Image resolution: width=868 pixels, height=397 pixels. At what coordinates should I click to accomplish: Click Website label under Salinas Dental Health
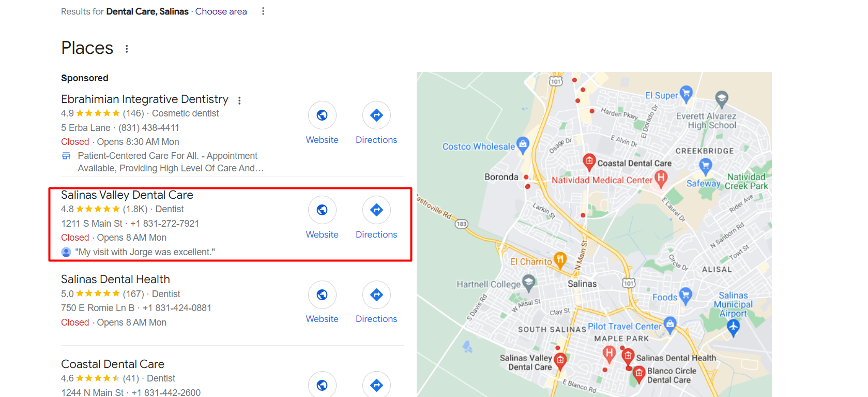click(x=322, y=319)
